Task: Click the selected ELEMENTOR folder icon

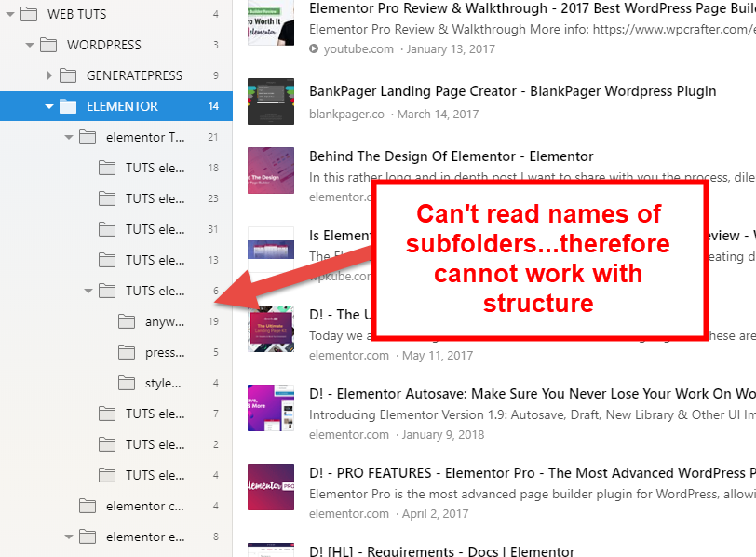Action: 68,106
